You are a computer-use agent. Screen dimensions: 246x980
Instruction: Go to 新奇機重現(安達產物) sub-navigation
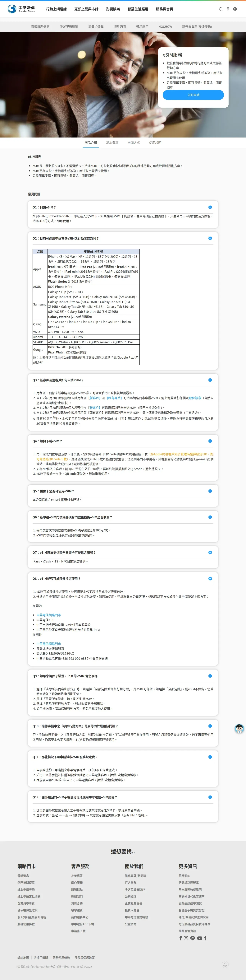197,27
